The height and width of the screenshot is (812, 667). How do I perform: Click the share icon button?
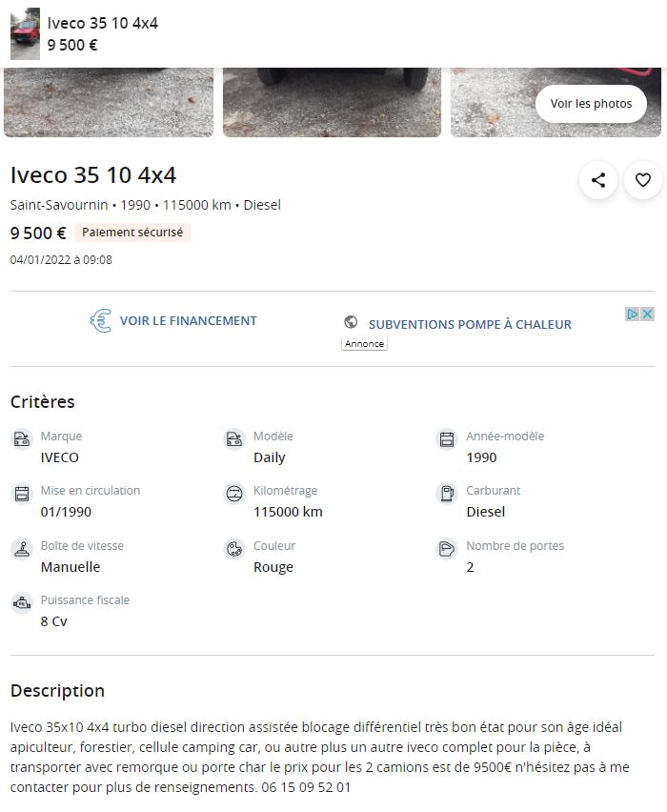598,179
